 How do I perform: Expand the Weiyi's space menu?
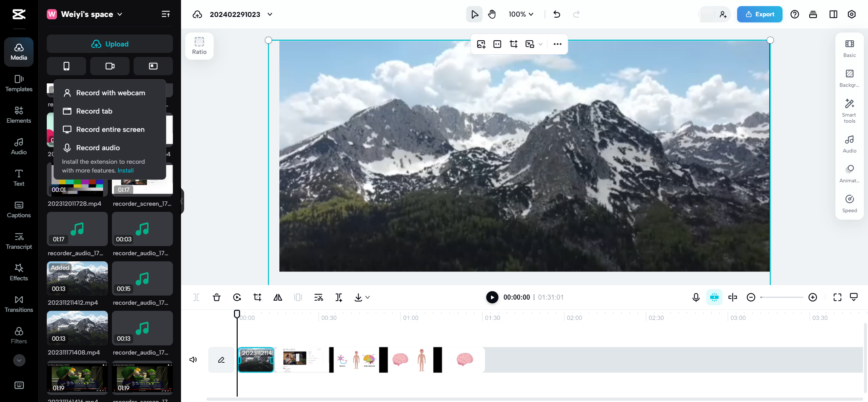pos(119,14)
